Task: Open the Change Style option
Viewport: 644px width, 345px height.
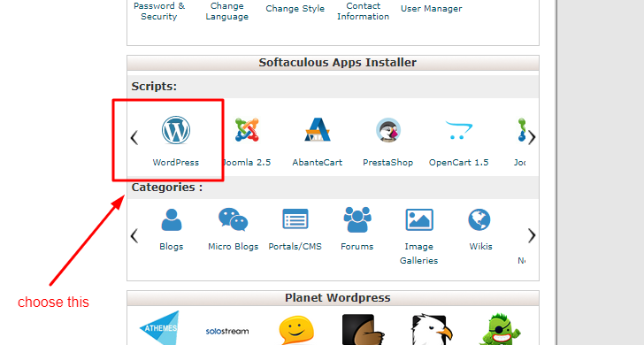Action: coord(295,9)
